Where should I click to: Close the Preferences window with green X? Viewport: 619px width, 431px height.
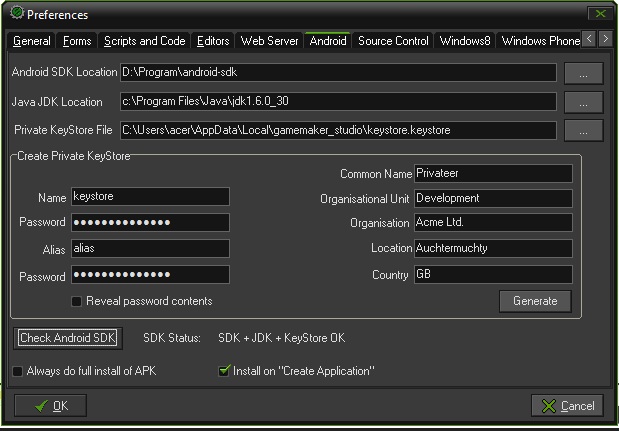point(600,14)
